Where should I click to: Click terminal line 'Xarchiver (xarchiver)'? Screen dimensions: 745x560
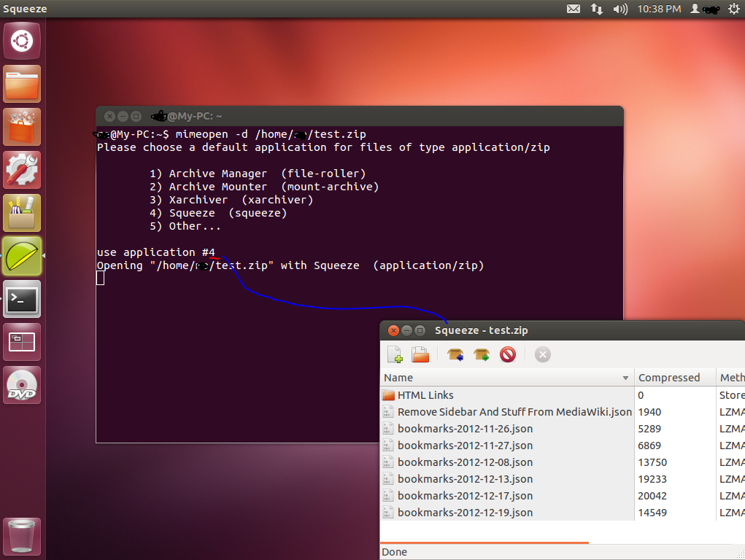click(231, 200)
